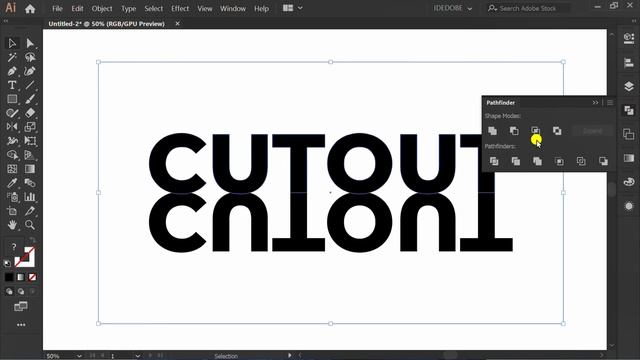Activate the Reflect tool
Image resolution: width=640 pixels, height=360 pixels.
tap(12, 127)
